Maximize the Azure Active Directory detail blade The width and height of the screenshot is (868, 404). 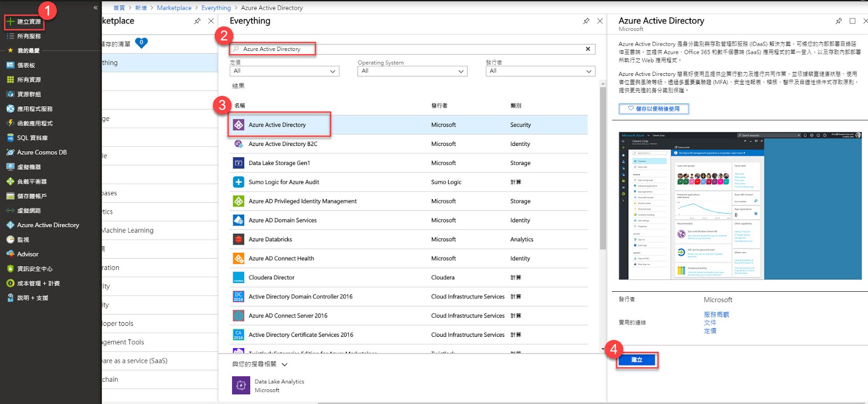coord(852,21)
